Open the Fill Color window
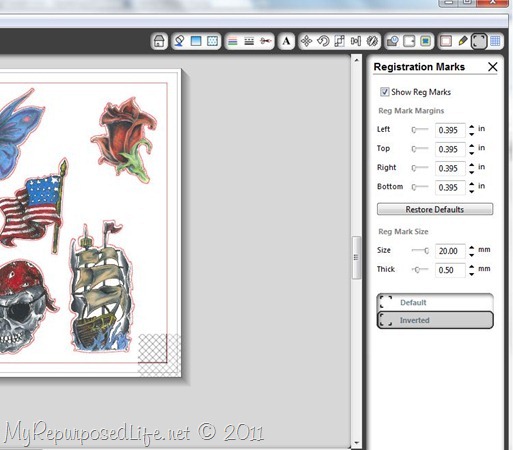Screen dimensions: 513x450 click(x=180, y=41)
